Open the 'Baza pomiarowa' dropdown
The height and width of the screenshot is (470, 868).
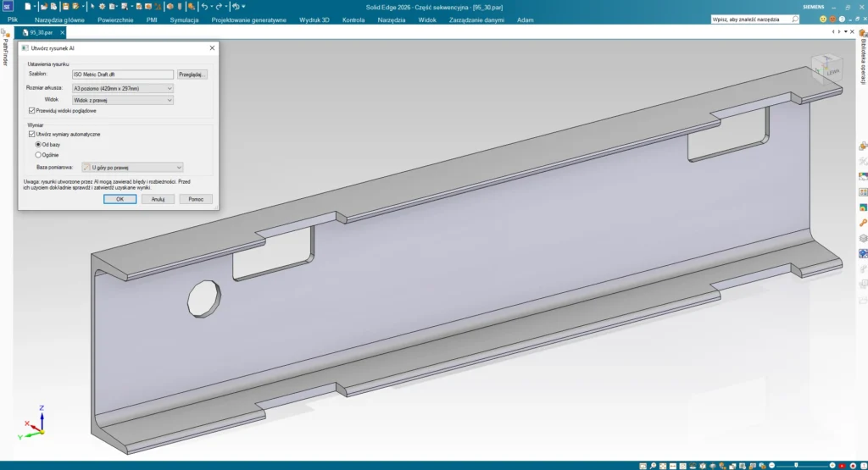(132, 168)
